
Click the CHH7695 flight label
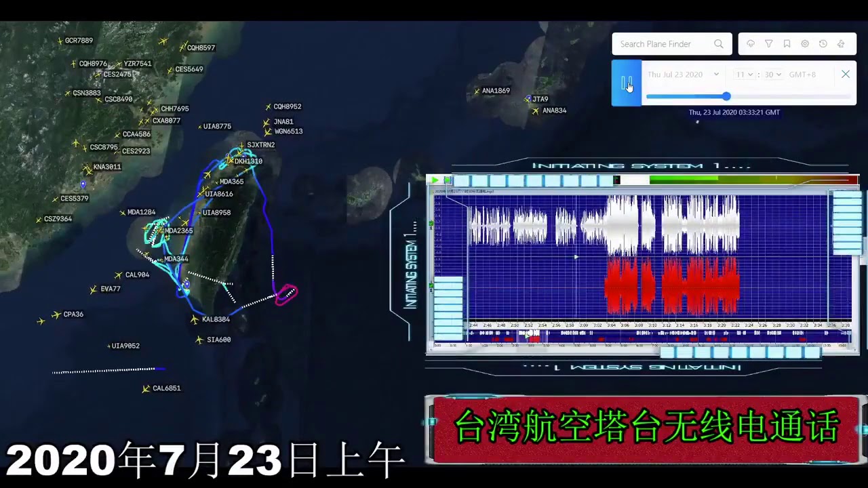(x=175, y=108)
